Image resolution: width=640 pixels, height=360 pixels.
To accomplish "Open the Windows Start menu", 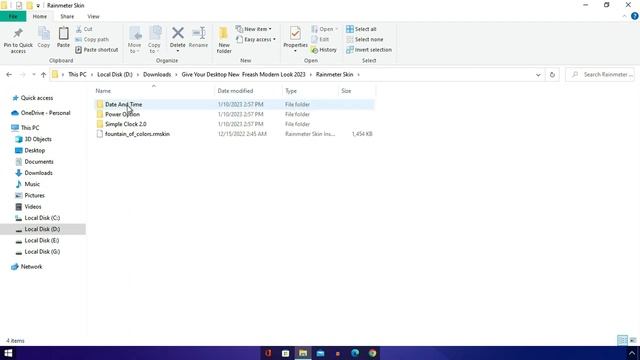I will tap(8, 353).
